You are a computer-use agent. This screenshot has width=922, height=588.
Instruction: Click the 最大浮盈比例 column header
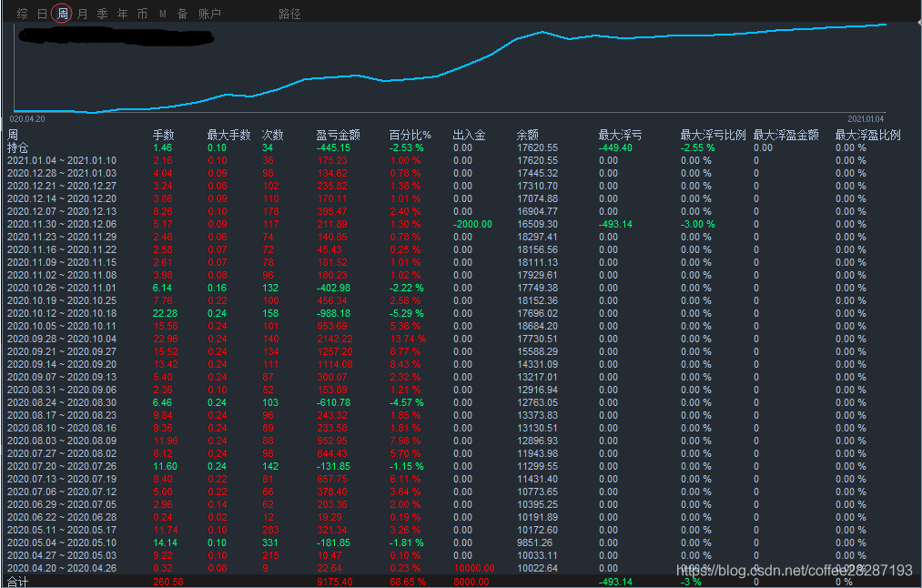click(868, 136)
